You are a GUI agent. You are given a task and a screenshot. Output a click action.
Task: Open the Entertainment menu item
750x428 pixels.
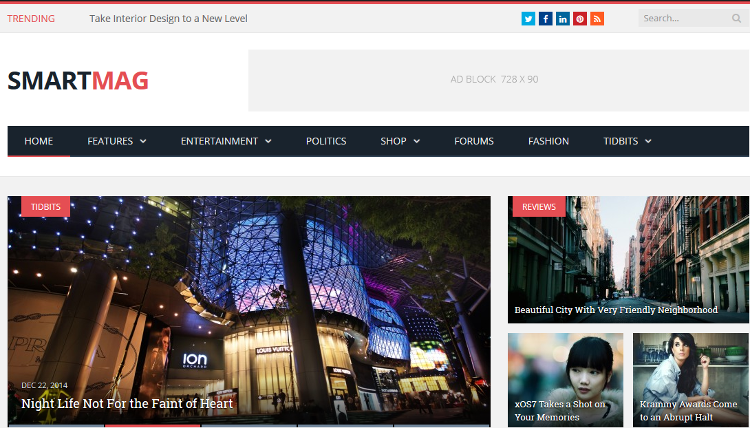(219, 141)
